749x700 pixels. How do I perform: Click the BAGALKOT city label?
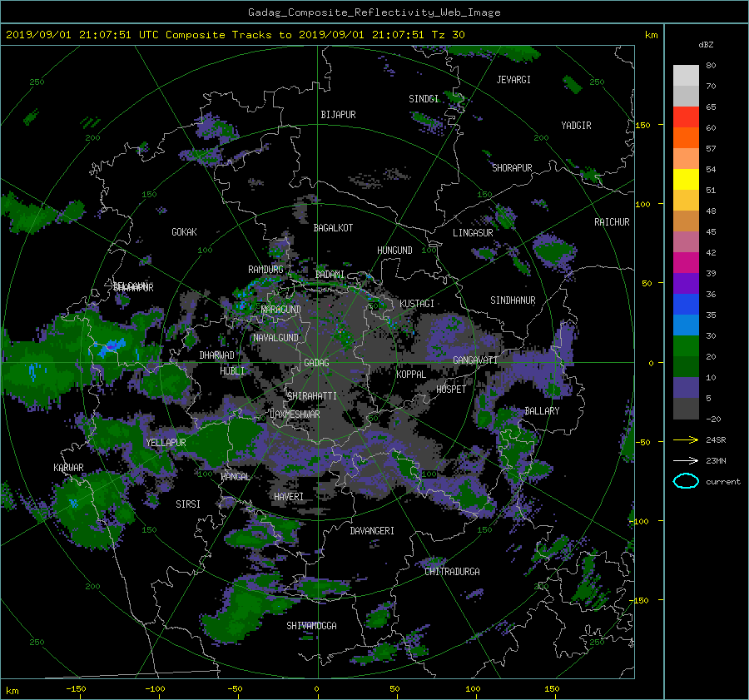333,228
